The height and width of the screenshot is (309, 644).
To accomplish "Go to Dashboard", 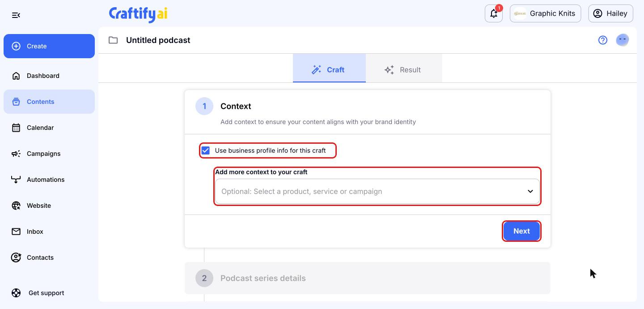I will pos(49,76).
